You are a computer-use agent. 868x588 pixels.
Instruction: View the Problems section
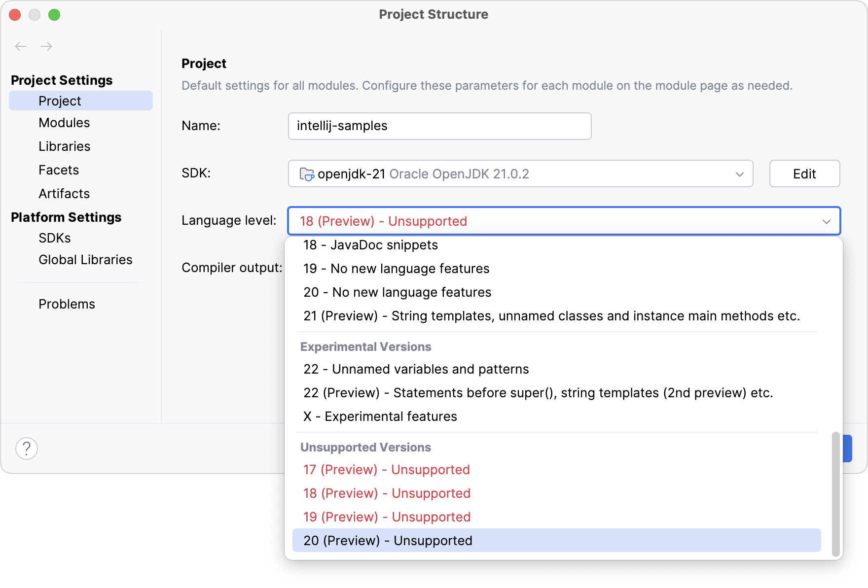click(x=67, y=304)
